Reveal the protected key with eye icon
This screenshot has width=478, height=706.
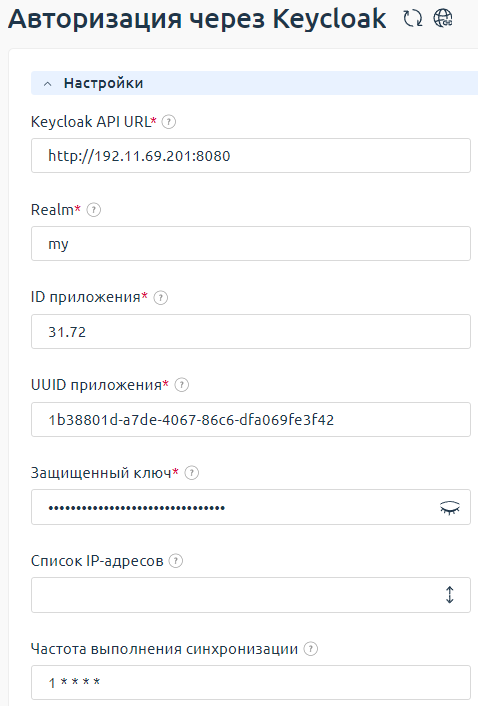(x=450, y=508)
